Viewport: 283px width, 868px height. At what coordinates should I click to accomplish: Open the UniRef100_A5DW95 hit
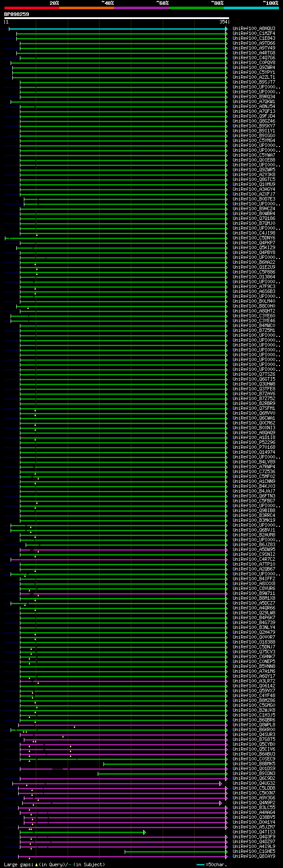pyautogui.click(x=254, y=549)
